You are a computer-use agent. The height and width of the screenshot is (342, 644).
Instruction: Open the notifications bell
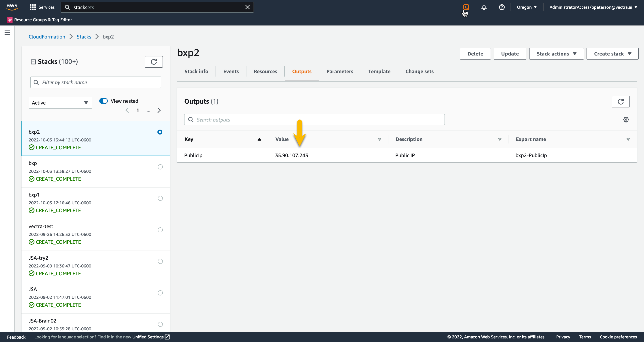point(484,7)
